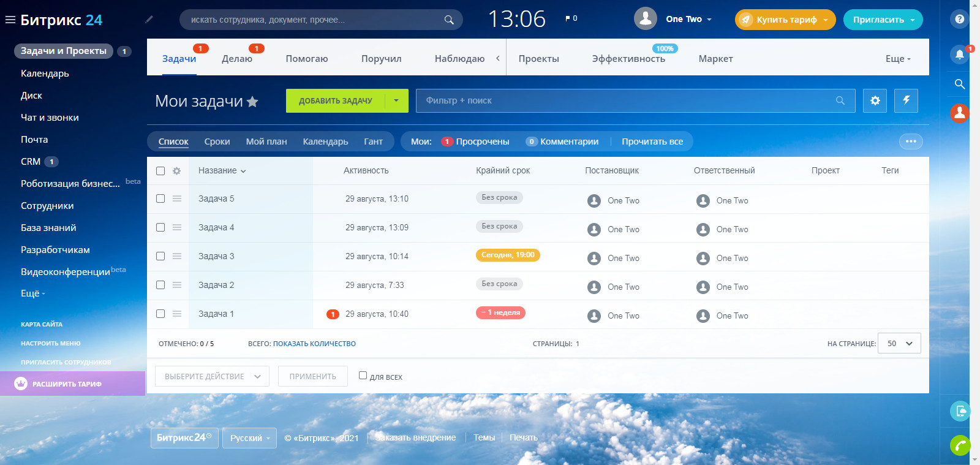Click the favorite star next to Мои задачи

pos(252,102)
